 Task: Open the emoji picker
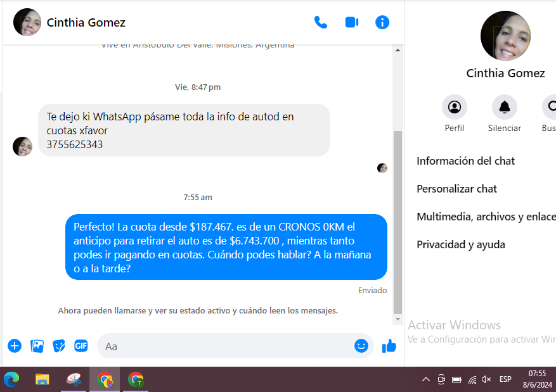[361, 346]
